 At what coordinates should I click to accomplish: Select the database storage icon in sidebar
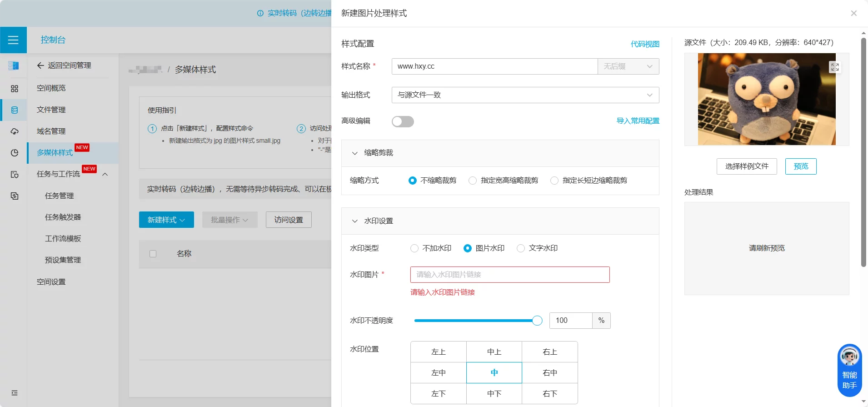15,110
